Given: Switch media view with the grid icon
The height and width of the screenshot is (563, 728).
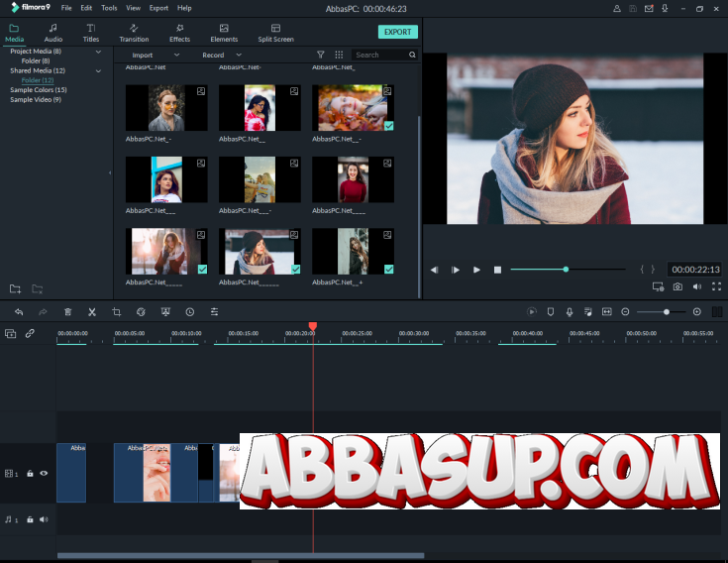Looking at the screenshot, I should [339, 55].
